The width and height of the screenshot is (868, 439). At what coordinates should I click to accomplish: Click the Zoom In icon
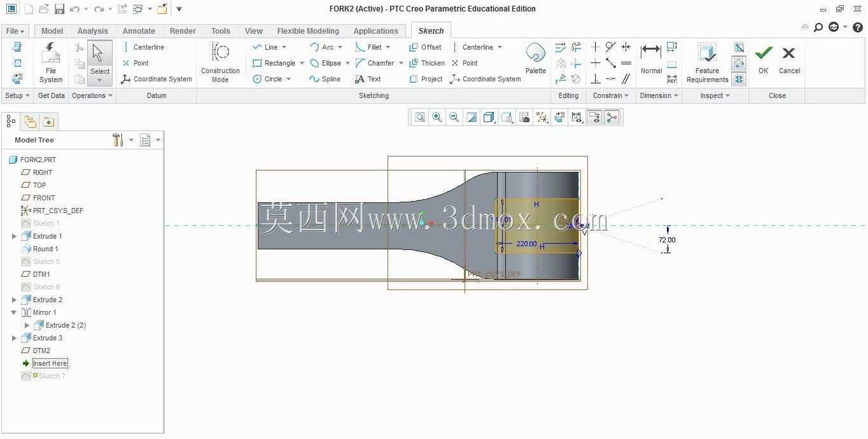coord(437,117)
